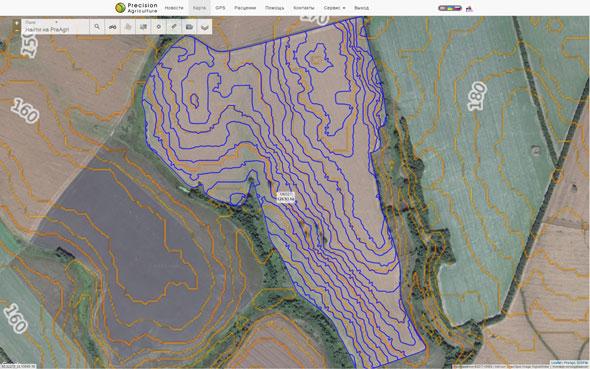Click the fields map icon in the toolbar
This screenshot has height=369, width=590.
tap(143, 27)
